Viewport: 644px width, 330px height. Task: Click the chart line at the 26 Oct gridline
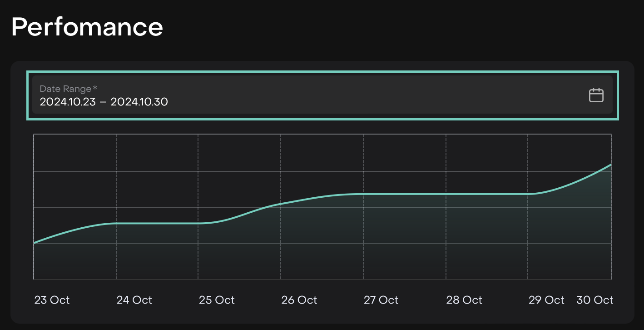point(281,204)
